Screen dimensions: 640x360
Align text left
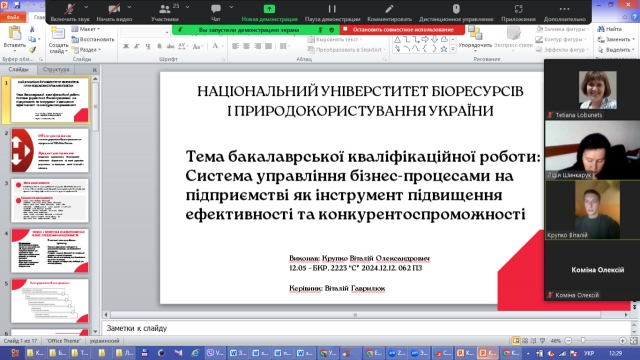[x=236, y=47]
